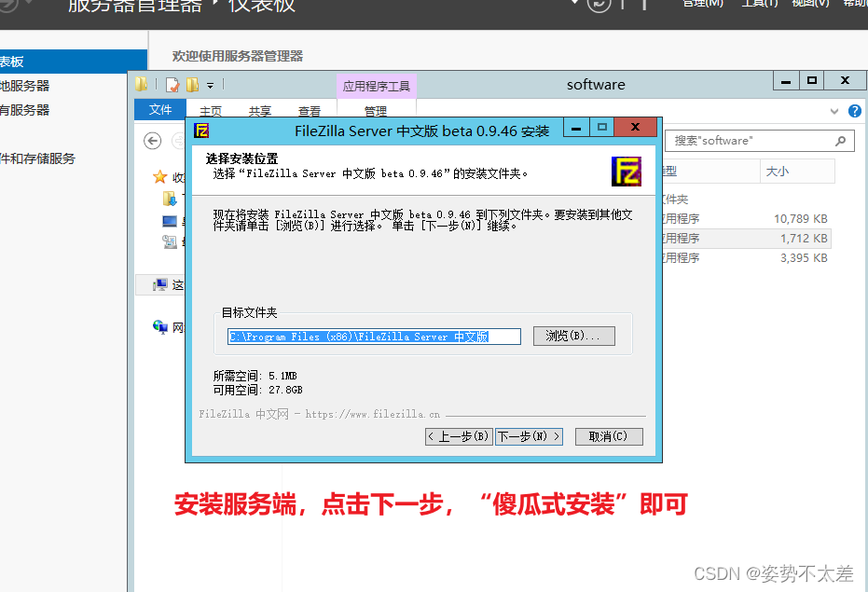Click 取消(C) to cancel setup

tap(609, 436)
